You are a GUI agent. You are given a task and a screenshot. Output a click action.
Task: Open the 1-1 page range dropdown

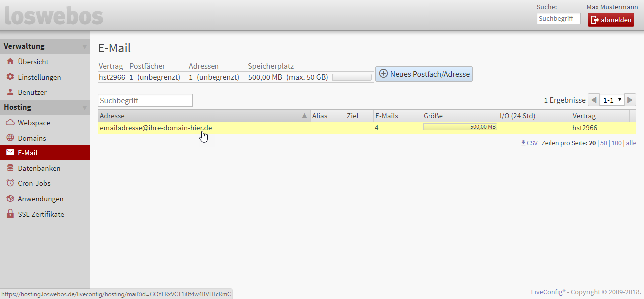[612, 100]
